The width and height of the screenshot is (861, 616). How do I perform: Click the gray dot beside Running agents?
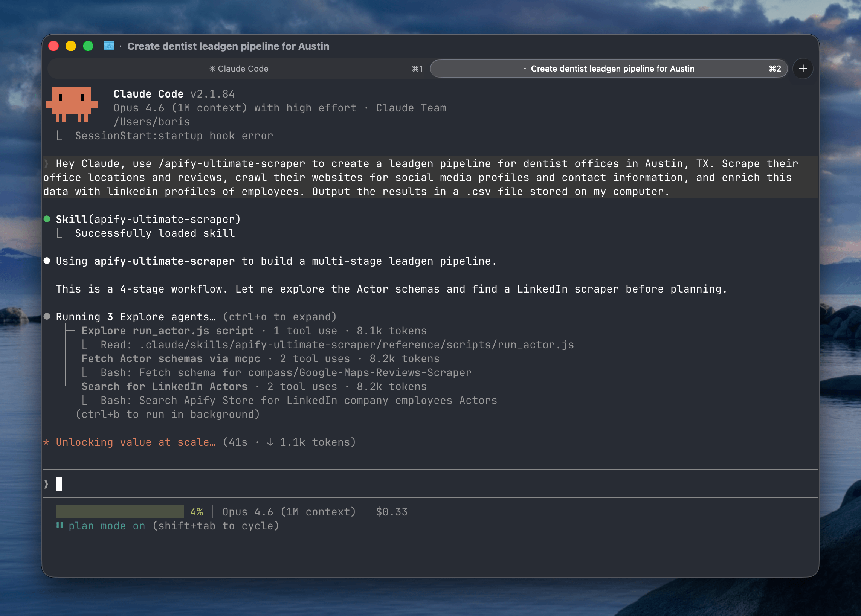(x=47, y=316)
